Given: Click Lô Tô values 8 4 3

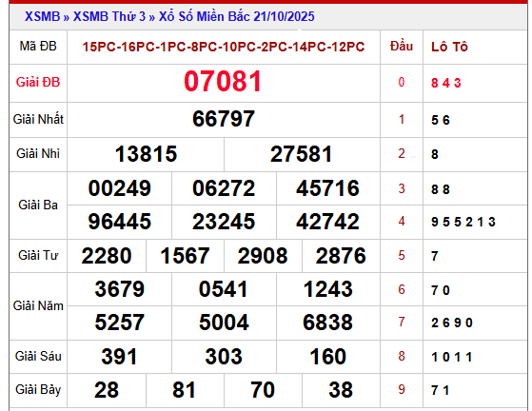Looking at the screenshot, I should click(445, 83).
